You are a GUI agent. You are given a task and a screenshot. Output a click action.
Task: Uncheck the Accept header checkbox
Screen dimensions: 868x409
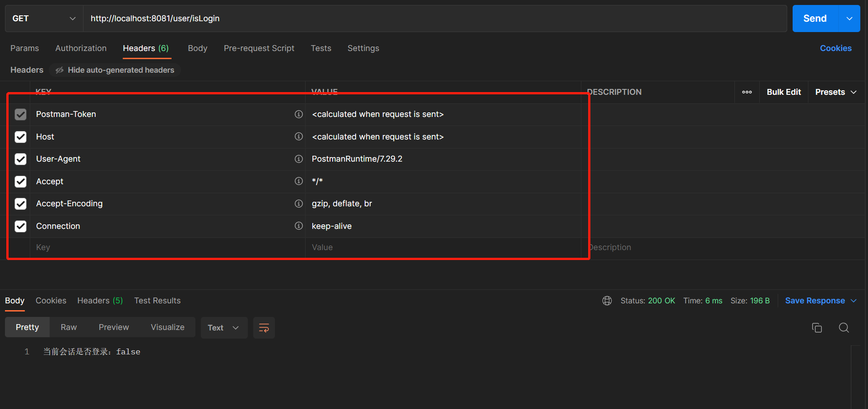tap(21, 181)
